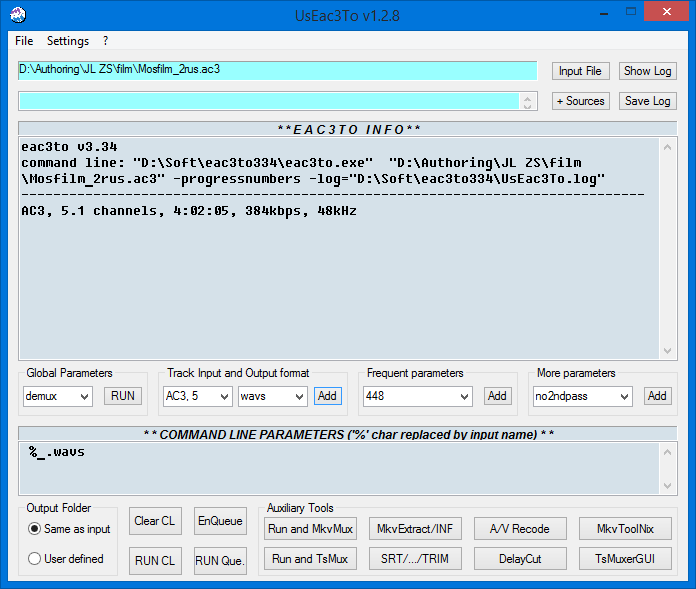Viewport: 696px width, 589px height.
Task: Click the up arrow of sources list spinner
Action: 527,98
